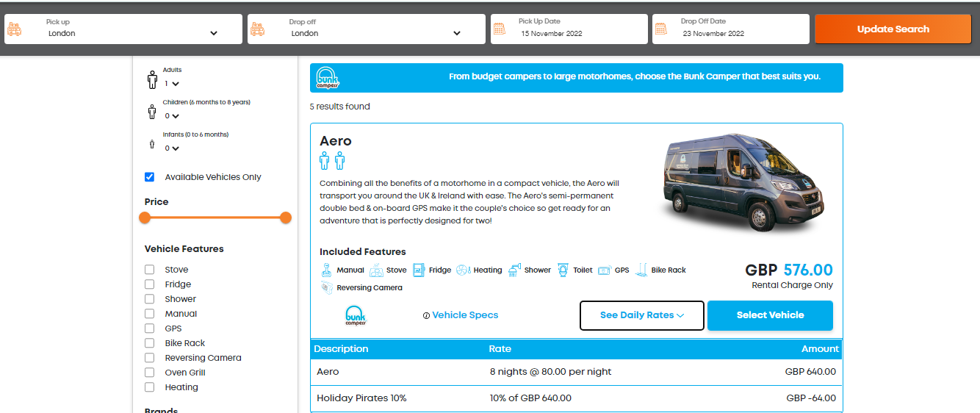The height and width of the screenshot is (413, 980).
Task: Open the Infants count dropdown
Action: click(x=172, y=148)
